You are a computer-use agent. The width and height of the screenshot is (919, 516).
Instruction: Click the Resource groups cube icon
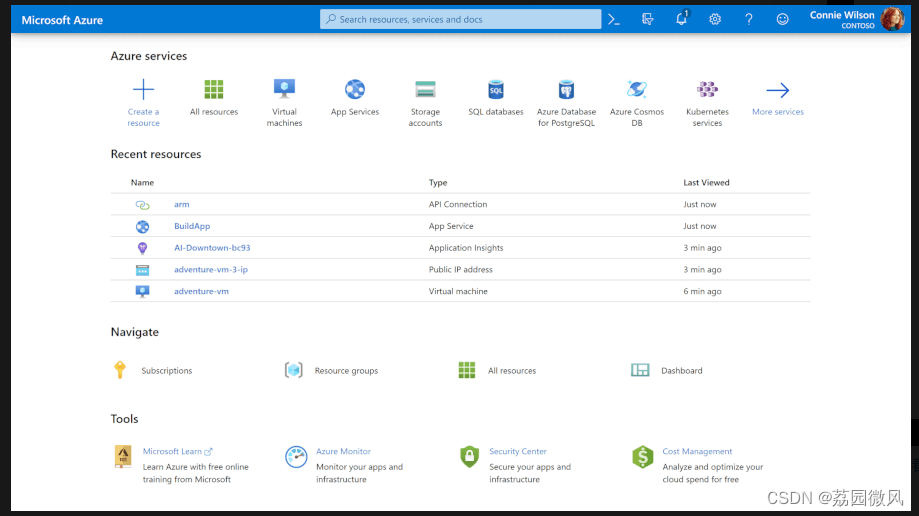[x=294, y=370]
